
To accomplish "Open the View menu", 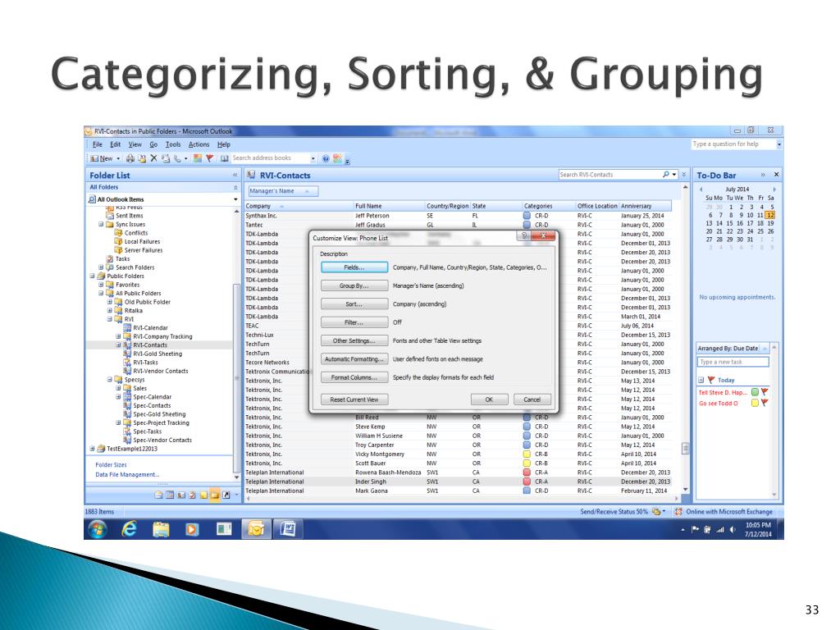I will click(135, 144).
